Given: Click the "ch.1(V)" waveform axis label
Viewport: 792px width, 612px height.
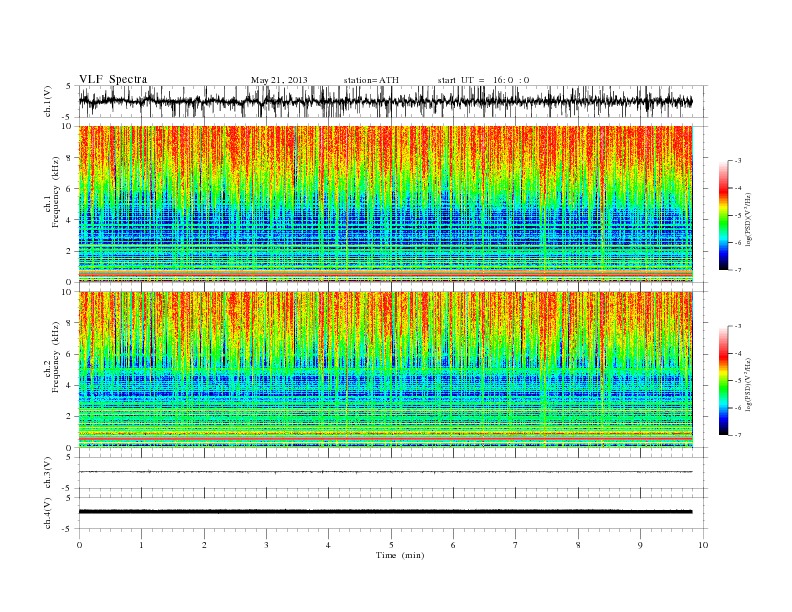Looking at the screenshot, I should (x=47, y=101).
